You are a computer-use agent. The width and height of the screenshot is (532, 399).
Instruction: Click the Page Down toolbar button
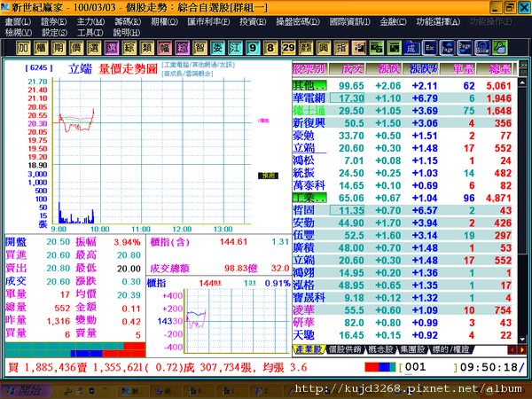(465, 48)
